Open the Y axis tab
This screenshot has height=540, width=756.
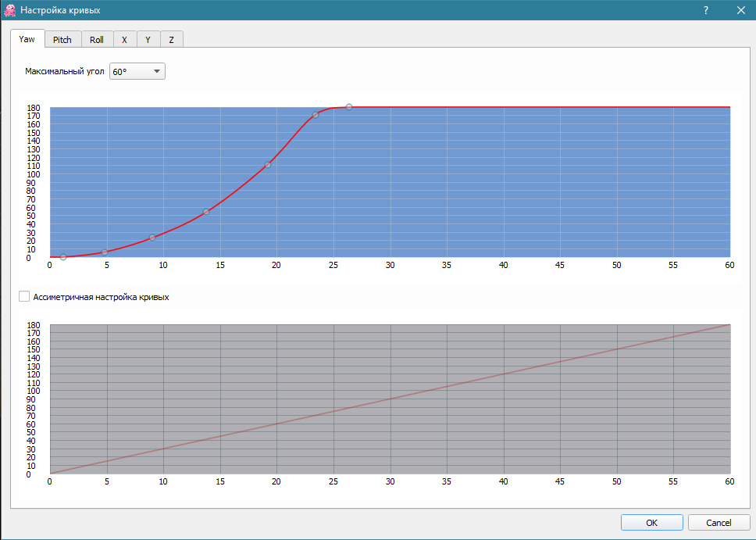tap(148, 40)
